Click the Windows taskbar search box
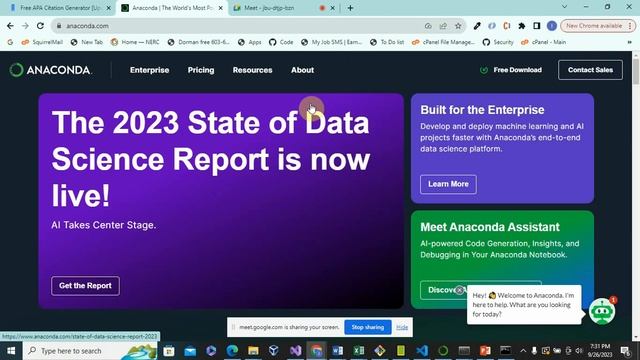The width and height of the screenshot is (640, 360). click(90, 351)
